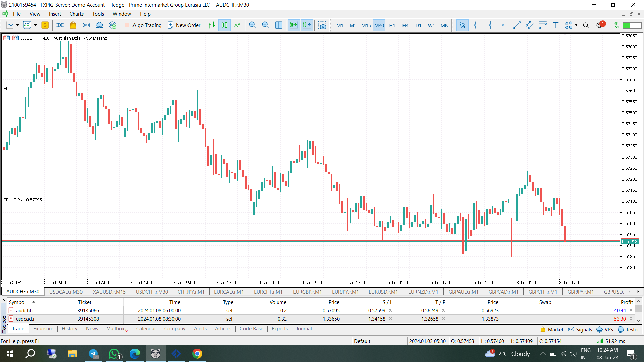Screen dimensions: 644x362
Task: Close the Toolbox panel
Action: [x=4, y=300]
